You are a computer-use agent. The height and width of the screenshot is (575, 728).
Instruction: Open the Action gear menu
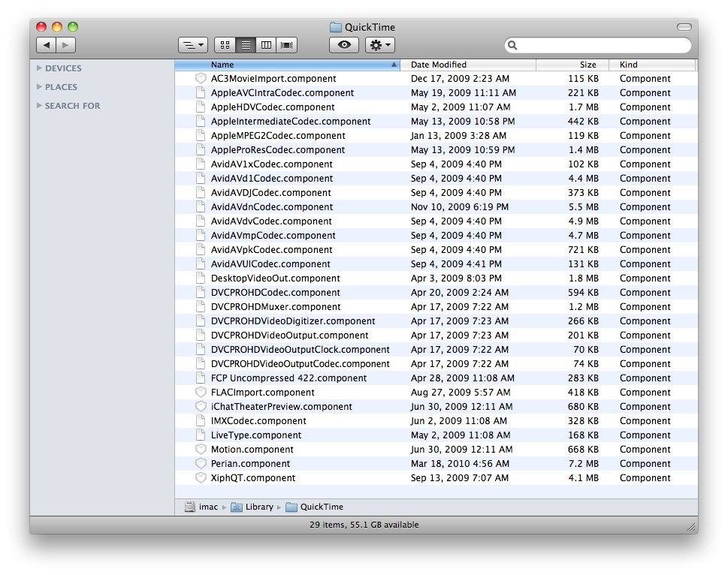[x=380, y=45]
